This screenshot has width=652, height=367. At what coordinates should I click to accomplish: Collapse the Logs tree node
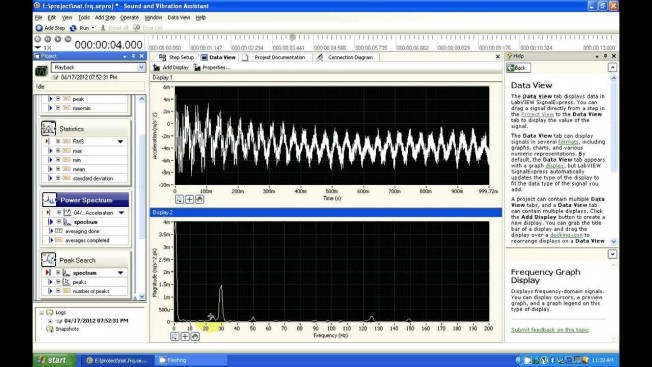click(x=42, y=312)
